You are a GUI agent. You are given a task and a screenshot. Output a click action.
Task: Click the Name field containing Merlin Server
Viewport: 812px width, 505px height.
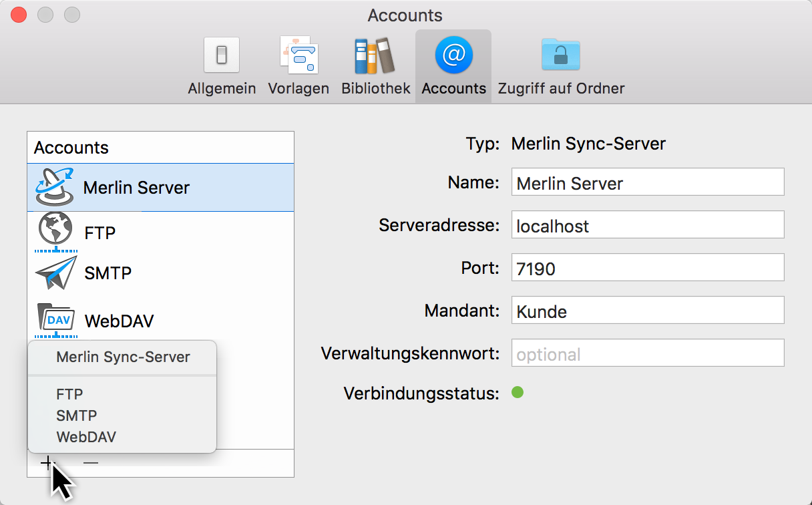tap(648, 182)
